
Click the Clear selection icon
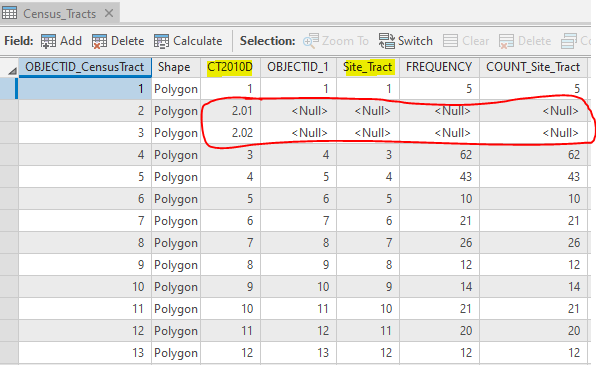coord(450,41)
